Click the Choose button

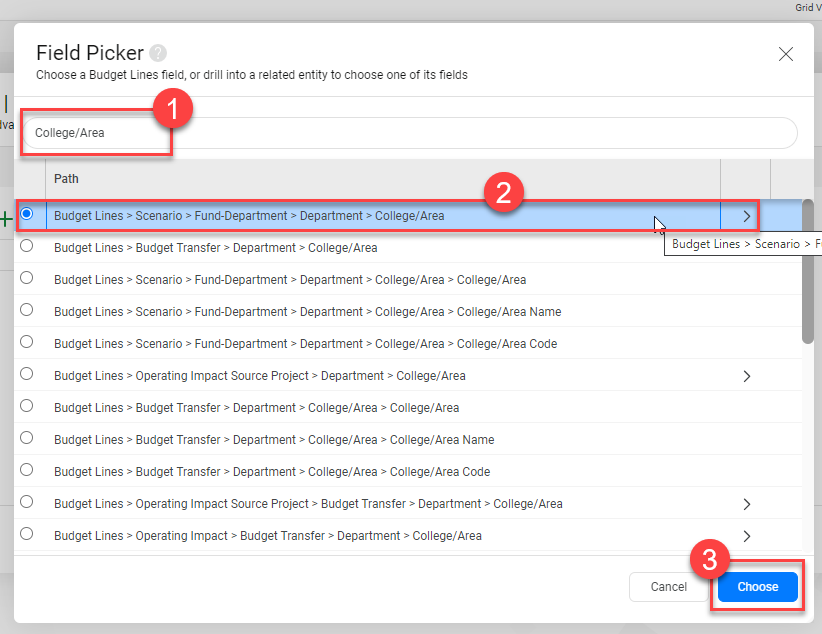coord(757,587)
